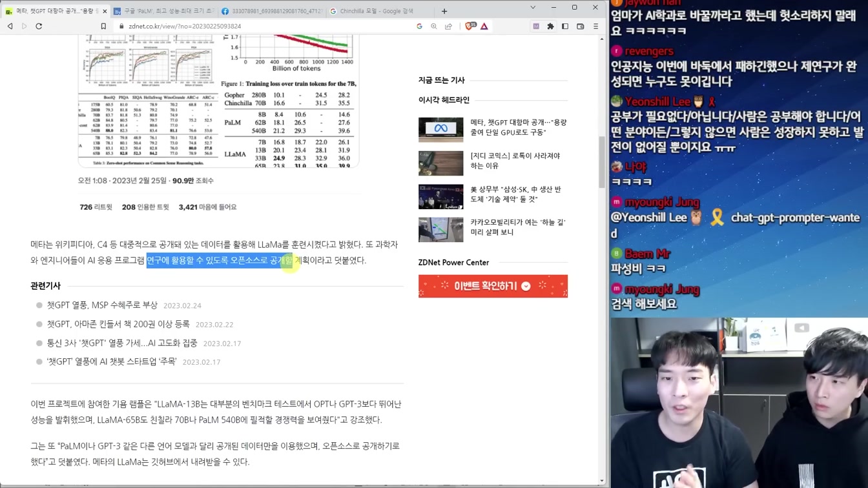The height and width of the screenshot is (488, 868).
Task: Click the browser forward arrow
Action: (25, 26)
